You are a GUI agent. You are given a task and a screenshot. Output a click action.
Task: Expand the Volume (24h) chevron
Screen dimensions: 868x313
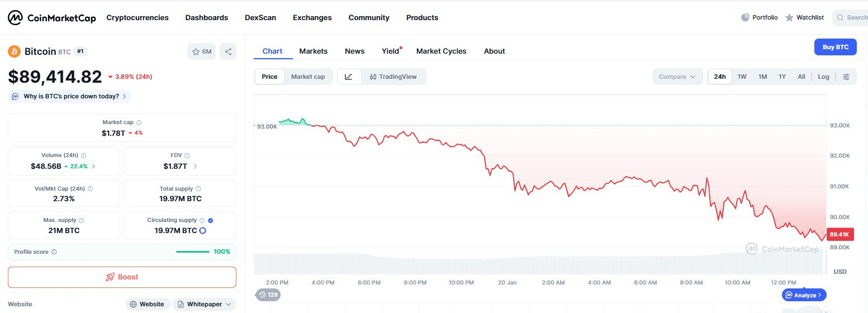coord(94,166)
